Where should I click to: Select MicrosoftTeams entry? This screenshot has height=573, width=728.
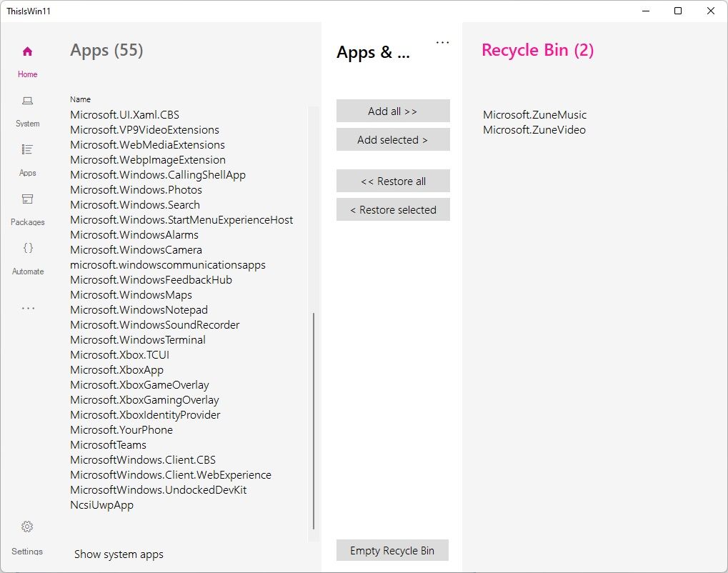pos(108,445)
